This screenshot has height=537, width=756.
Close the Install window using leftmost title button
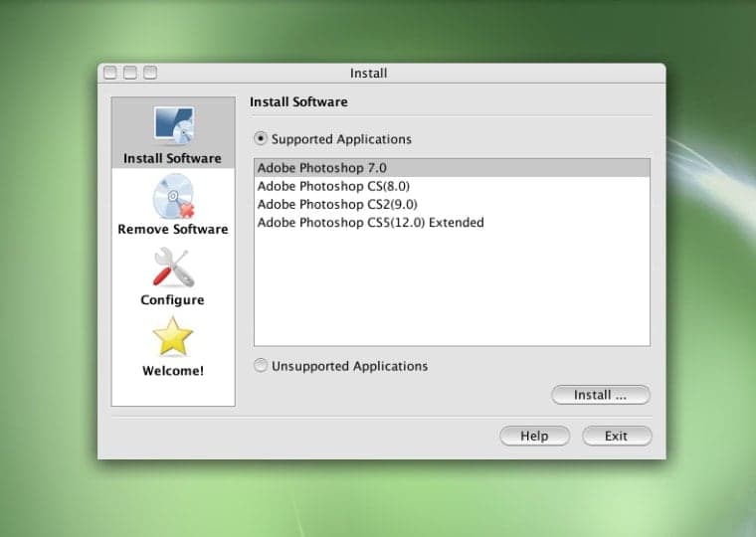click(x=110, y=73)
